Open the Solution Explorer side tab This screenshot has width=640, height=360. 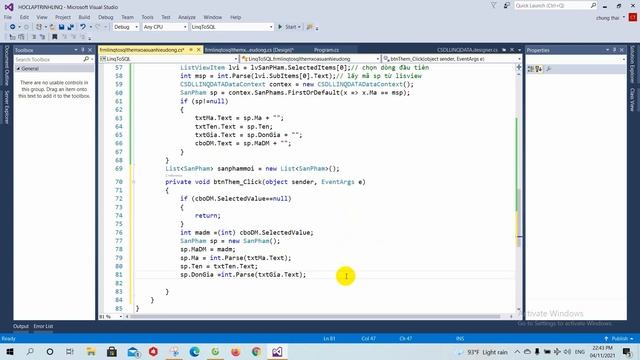632,64
